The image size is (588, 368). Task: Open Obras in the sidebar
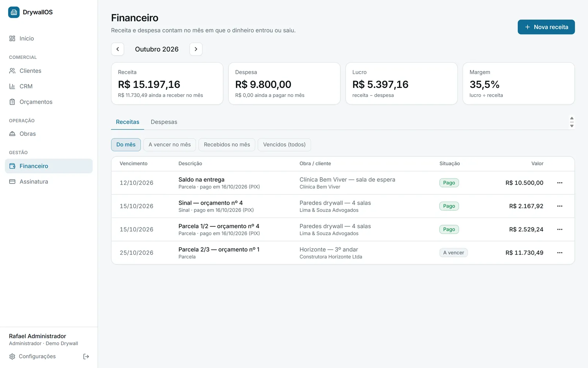tap(49, 134)
